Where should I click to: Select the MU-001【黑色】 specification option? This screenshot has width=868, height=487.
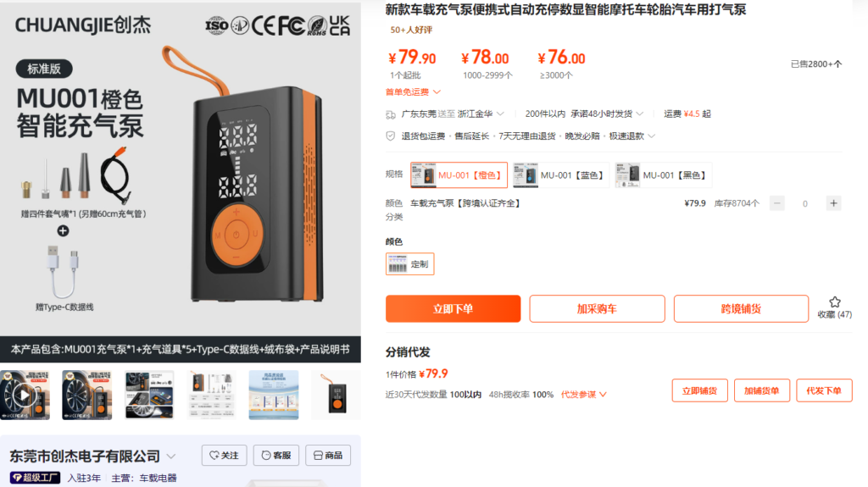coord(663,175)
